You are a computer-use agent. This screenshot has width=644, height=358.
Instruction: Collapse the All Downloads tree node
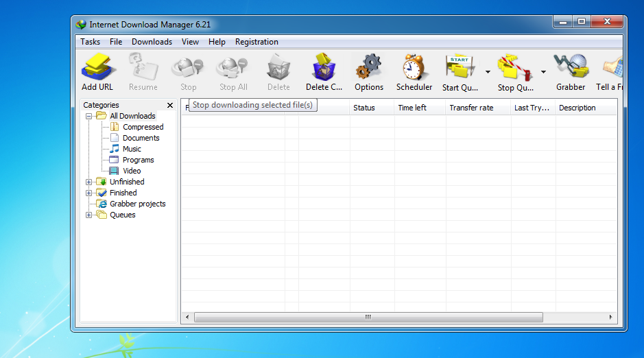[88, 116]
